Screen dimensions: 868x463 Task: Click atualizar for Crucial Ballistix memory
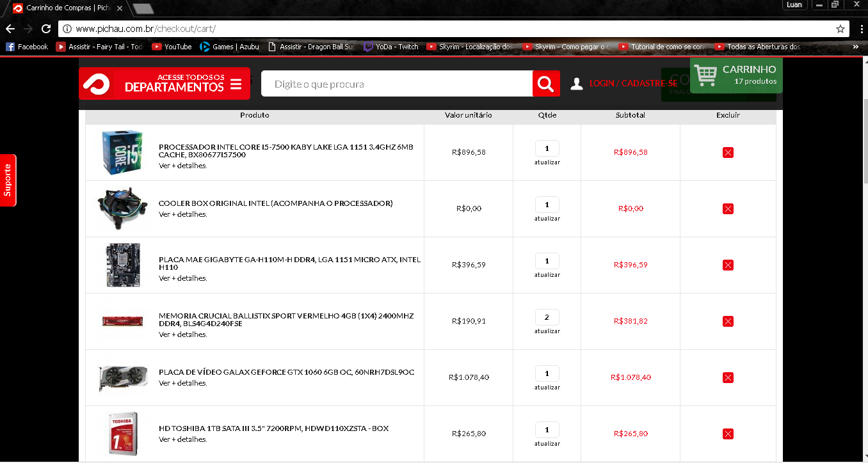547,331
